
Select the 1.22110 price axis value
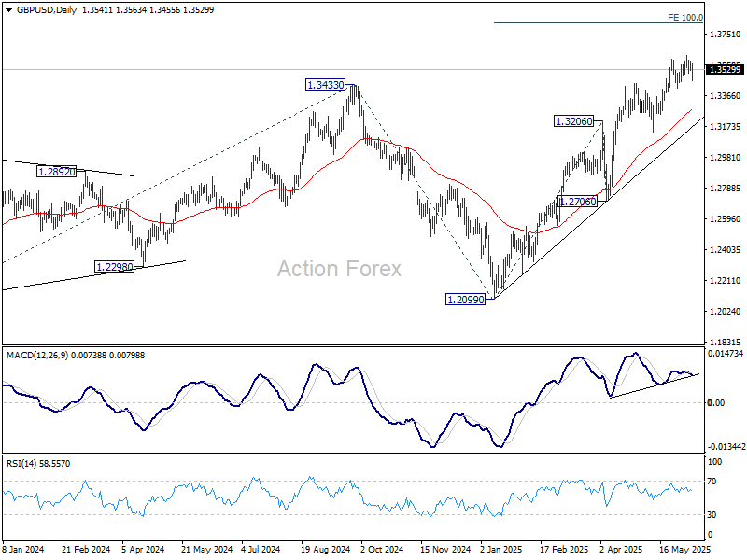point(726,281)
